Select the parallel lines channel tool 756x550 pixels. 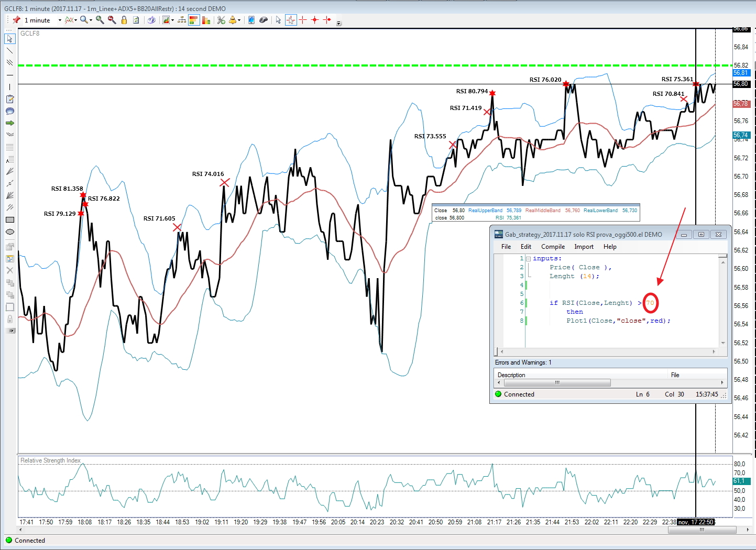pyautogui.click(x=9, y=63)
